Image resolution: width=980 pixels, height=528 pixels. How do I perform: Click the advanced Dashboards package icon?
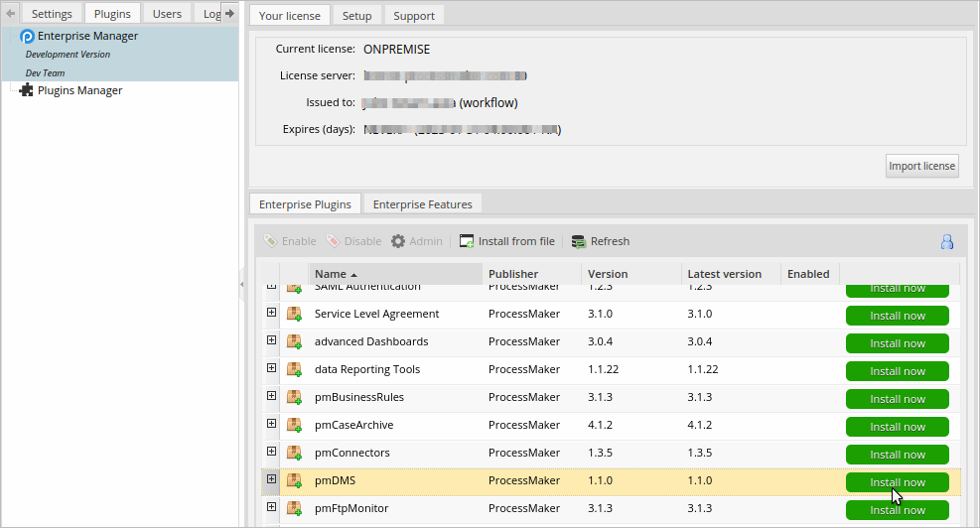294,342
